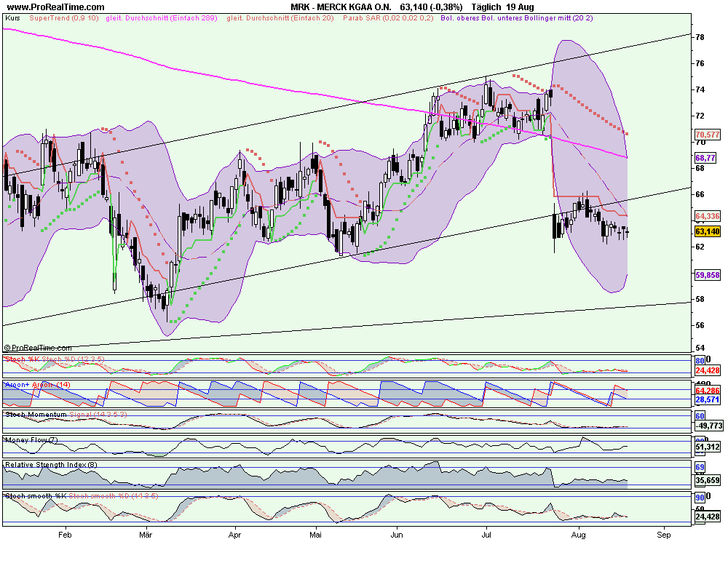The height and width of the screenshot is (582, 728).
Task: Click the 58 price axis label
Action: coord(700,299)
